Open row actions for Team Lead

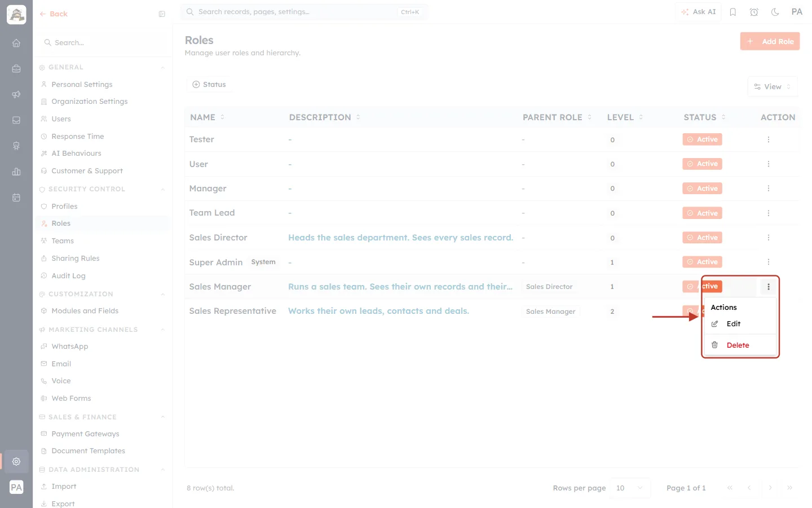pos(769,213)
